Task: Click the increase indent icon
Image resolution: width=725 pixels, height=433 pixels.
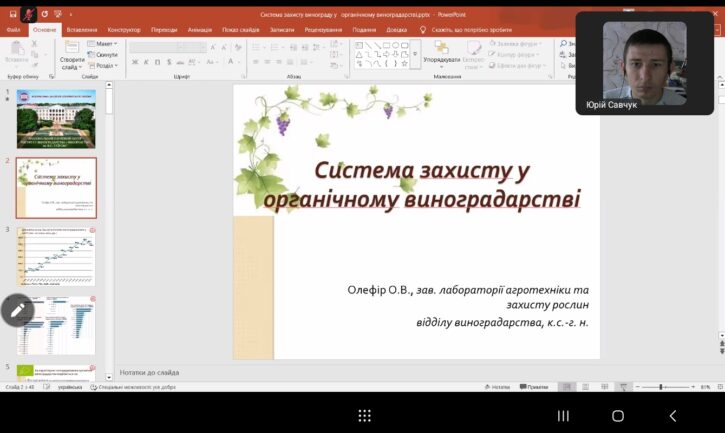Action: [305, 47]
